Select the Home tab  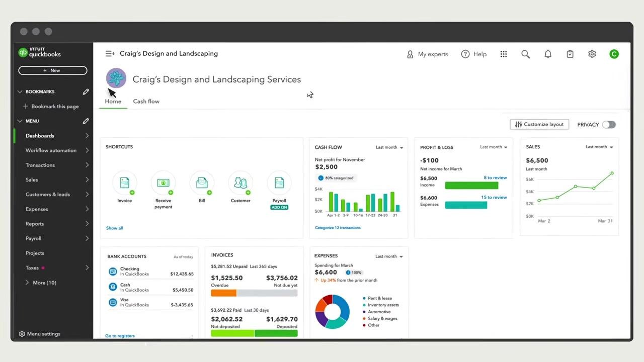pyautogui.click(x=113, y=102)
